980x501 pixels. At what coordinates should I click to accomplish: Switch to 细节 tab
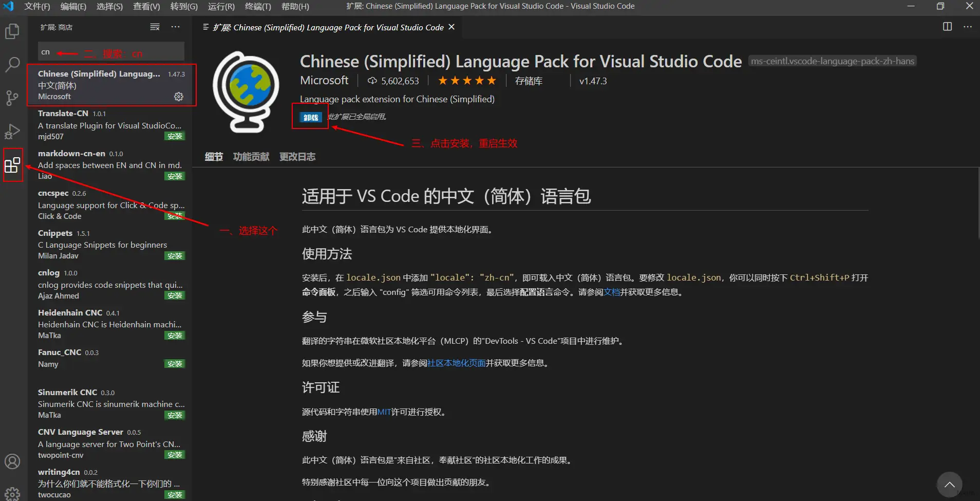[214, 157]
